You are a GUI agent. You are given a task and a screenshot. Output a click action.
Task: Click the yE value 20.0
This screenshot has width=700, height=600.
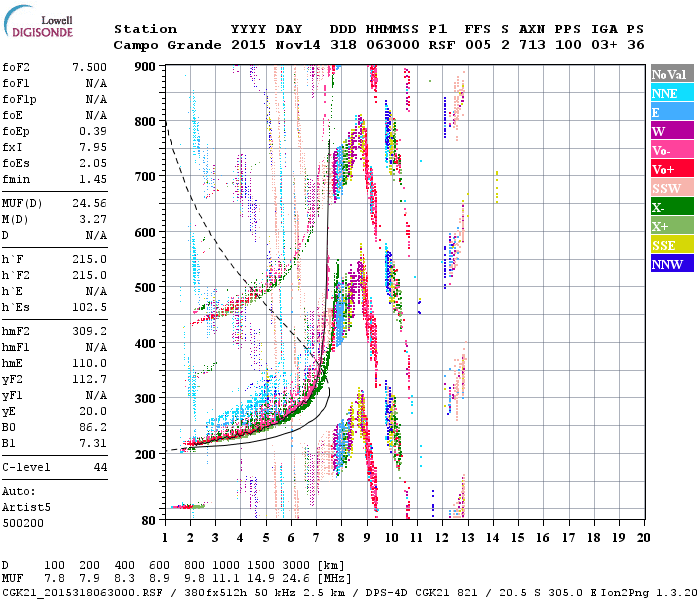pos(93,412)
